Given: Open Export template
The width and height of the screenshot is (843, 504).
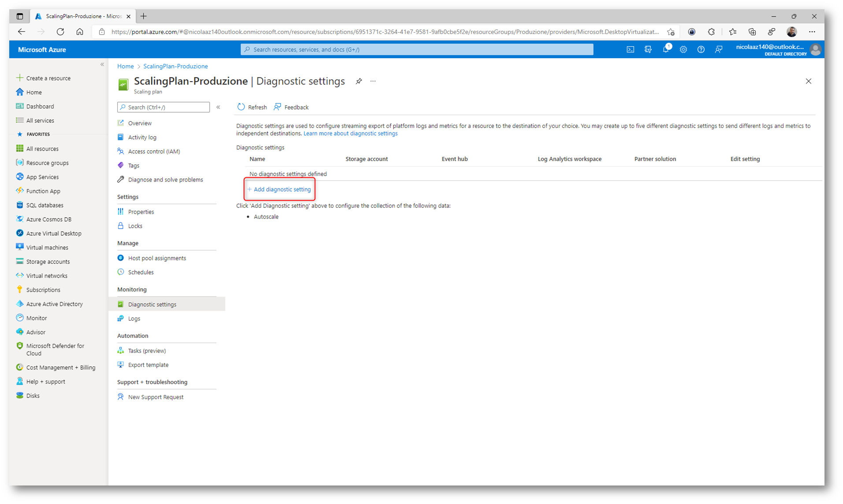Looking at the screenshot, I should [148, 365].
